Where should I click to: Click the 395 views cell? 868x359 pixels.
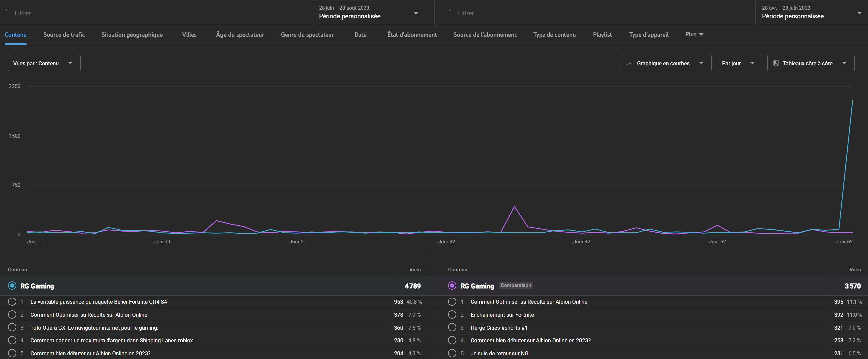pyautogui.click(x=839, y=302)
